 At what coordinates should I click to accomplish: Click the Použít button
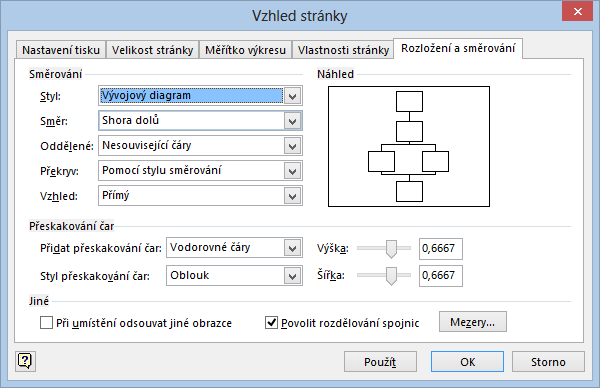coord(380,362)
